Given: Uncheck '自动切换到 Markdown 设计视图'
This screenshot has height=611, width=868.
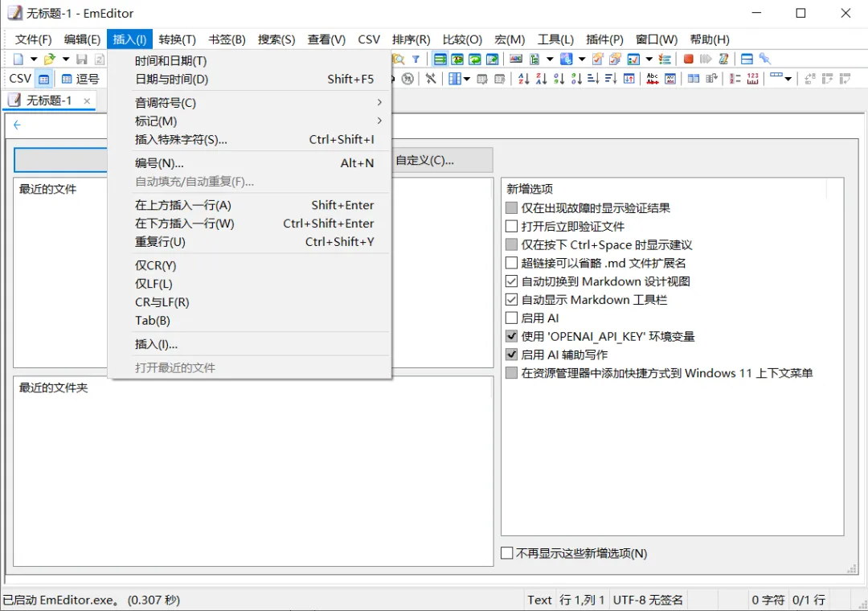Looking at the screenshot, I should pyautogui.click(x=511, y=281).
